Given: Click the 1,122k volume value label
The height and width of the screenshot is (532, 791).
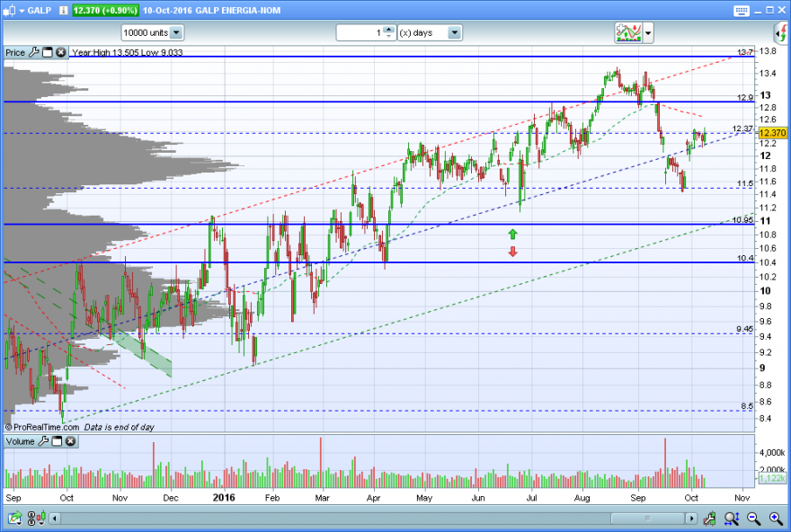Looking at the screenshot, I should coord(772,477).
